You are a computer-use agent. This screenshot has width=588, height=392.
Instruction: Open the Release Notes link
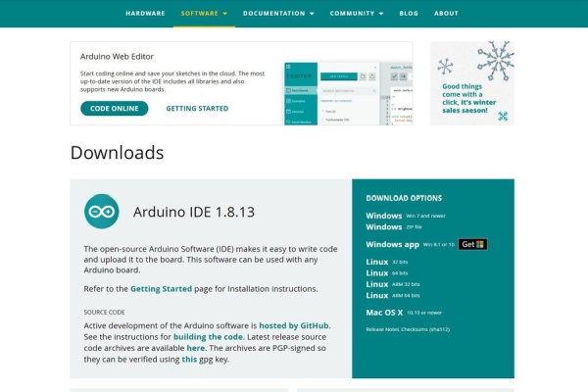point(382,329)
